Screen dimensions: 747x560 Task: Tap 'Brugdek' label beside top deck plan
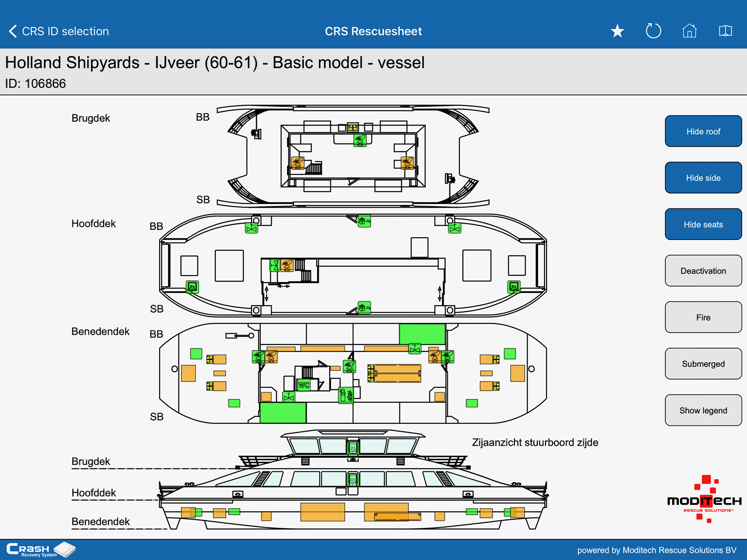[x=91, y=118]
